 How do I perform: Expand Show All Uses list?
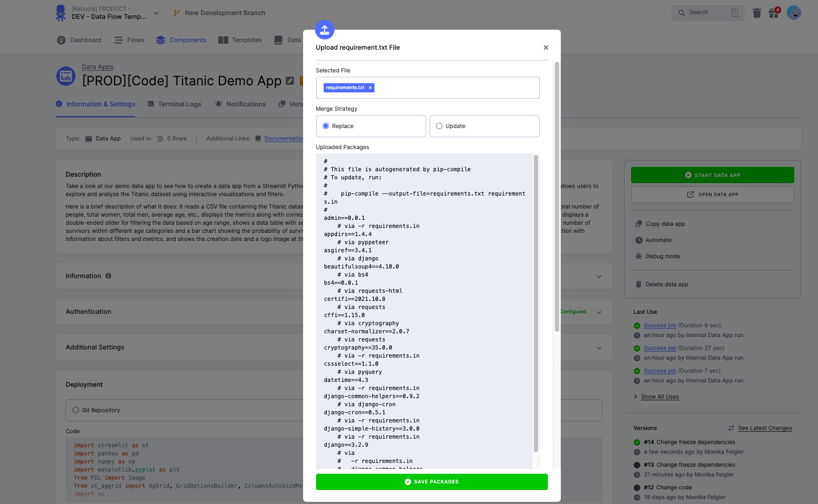(660, 397)
